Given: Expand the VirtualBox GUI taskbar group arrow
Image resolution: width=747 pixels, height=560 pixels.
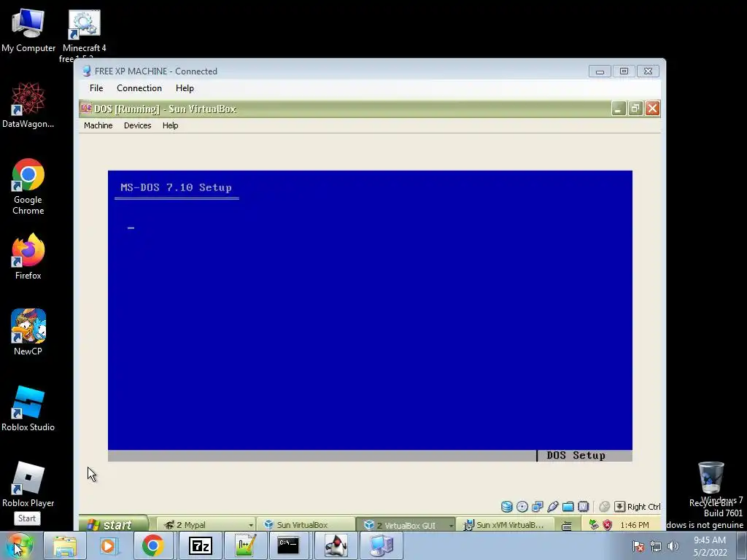Looking at the screenshot, I should click(x=451, y=525).
